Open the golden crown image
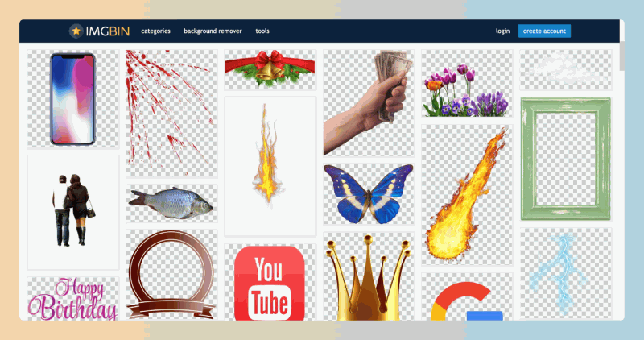644x340 pixels. (x=369, y=276)
